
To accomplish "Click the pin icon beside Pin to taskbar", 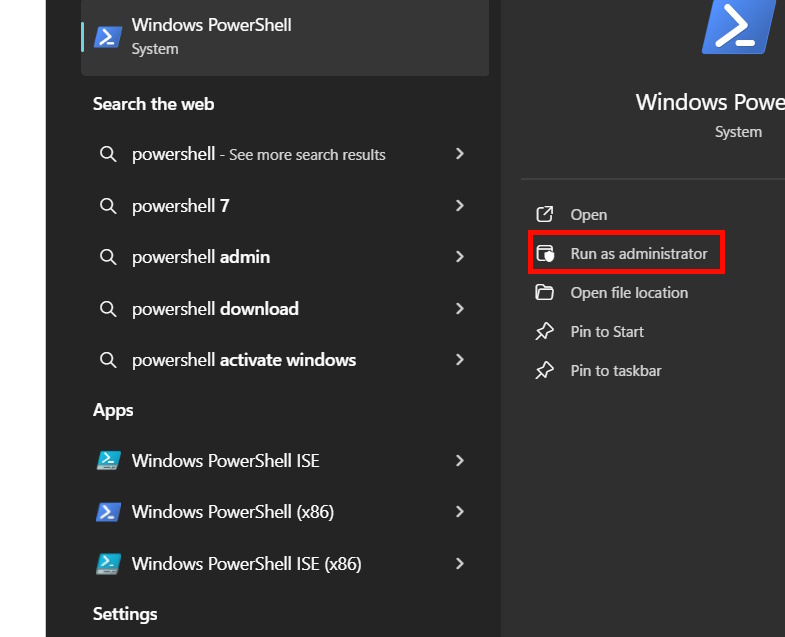I will (x=544, y=370).
